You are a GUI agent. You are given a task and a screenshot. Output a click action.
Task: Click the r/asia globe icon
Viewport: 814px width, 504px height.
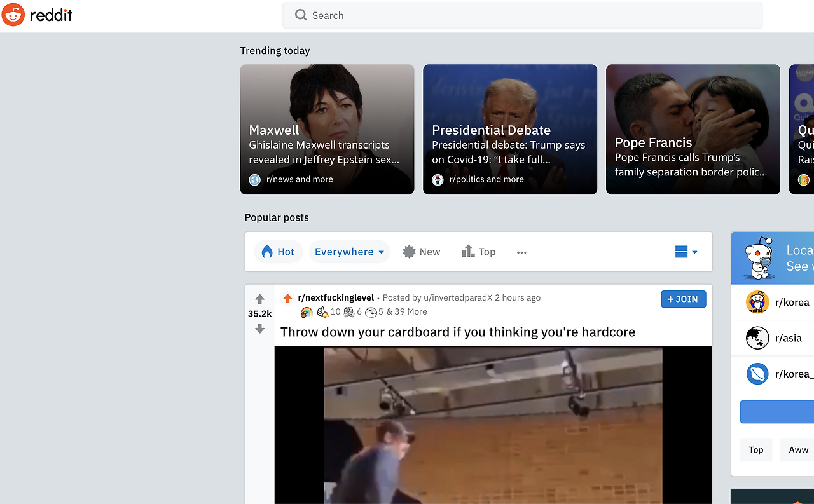click(x=757, y=337)
